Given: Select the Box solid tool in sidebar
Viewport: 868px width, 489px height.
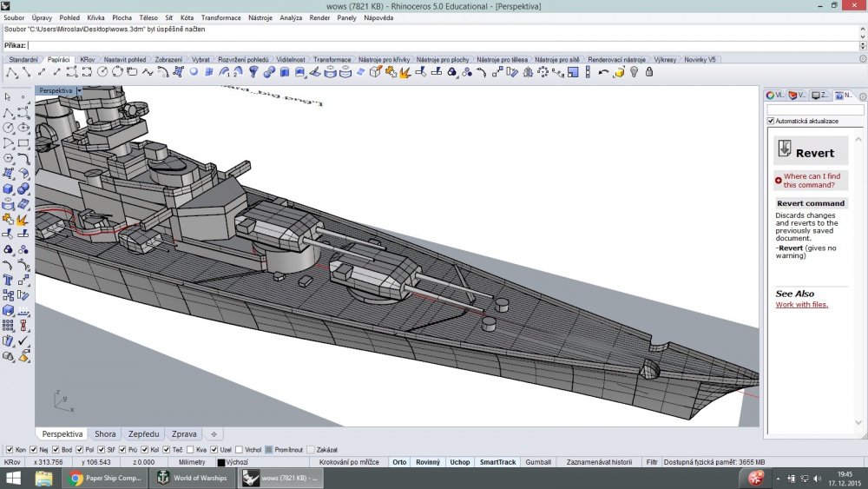Looking at the screenshot, I should click(x=8, y=189).
